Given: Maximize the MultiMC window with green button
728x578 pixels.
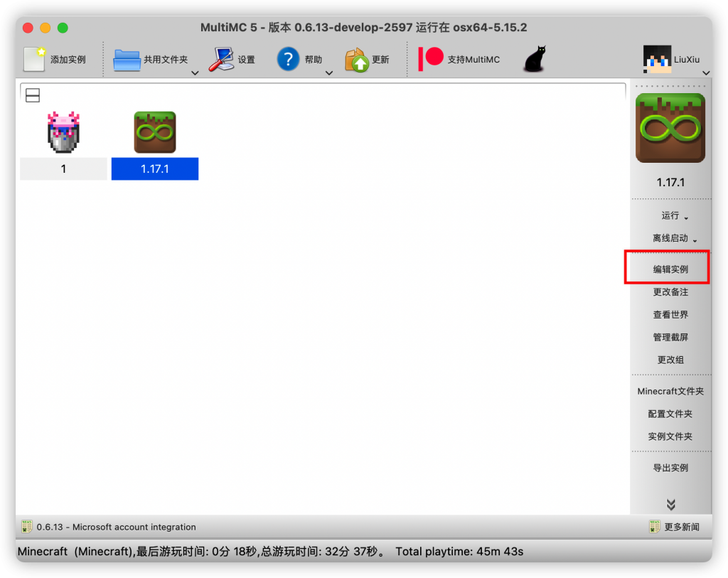Looking at the screenshot, I should click(63, 28).
